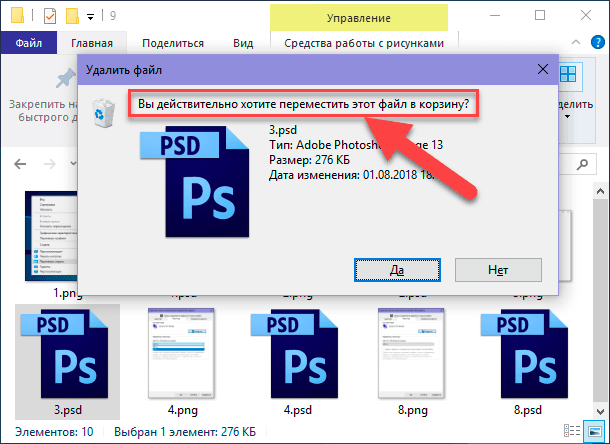Switch to large thumbnails view icon

point(595,432)
